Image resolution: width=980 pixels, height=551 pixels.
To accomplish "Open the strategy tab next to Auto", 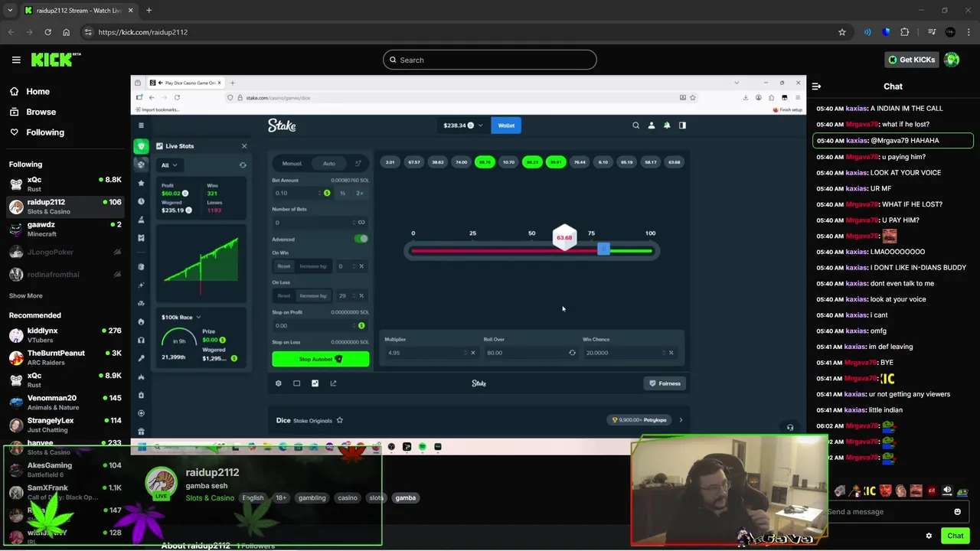I will 358,164.
